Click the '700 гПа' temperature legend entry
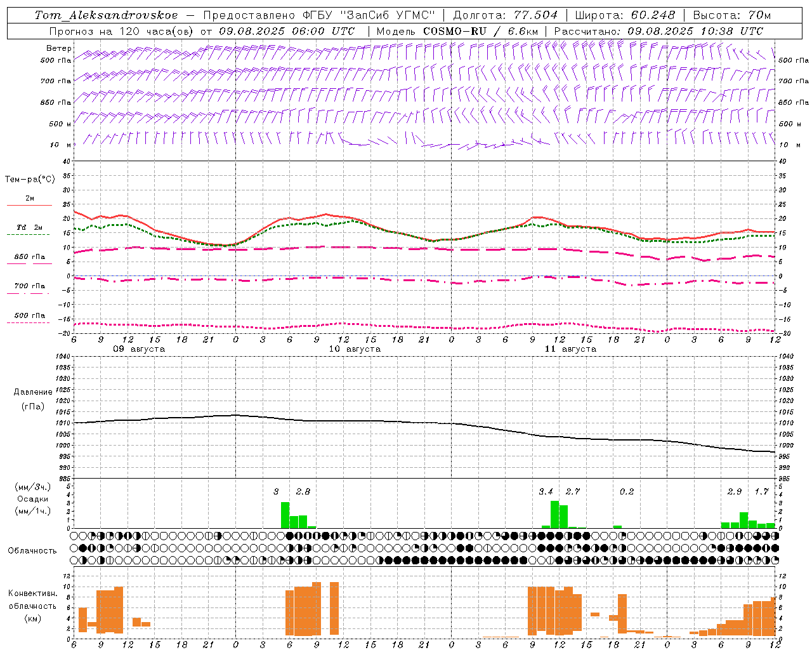 (x=29, y=286)
